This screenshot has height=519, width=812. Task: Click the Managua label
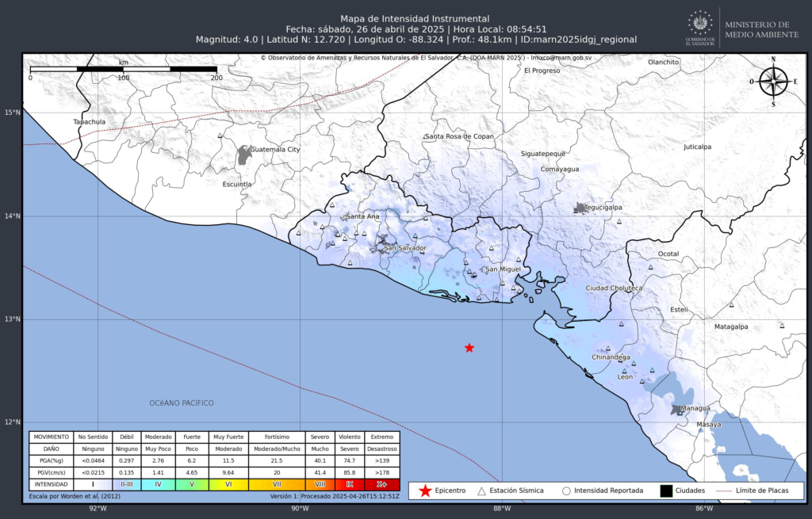[695, 408]
